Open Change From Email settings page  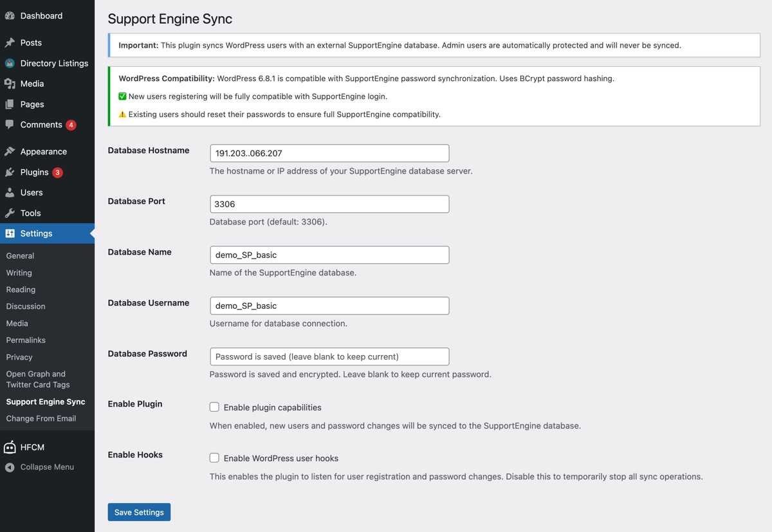41,418
